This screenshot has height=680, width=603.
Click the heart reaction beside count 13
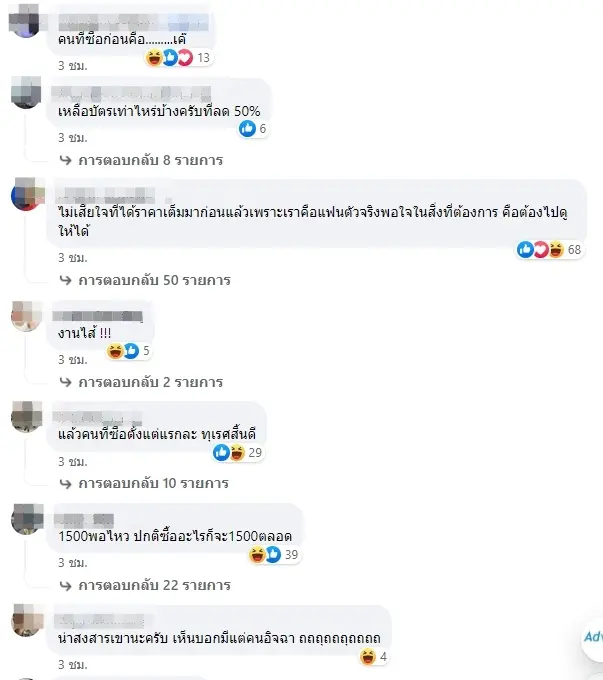(x=185, y=57)
